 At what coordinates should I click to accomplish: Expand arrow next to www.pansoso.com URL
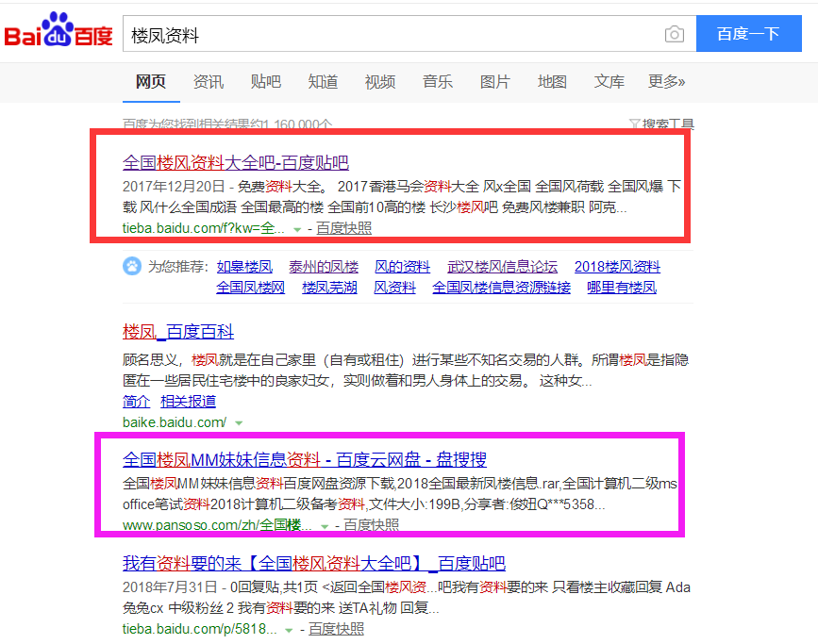tap(324, 526)
